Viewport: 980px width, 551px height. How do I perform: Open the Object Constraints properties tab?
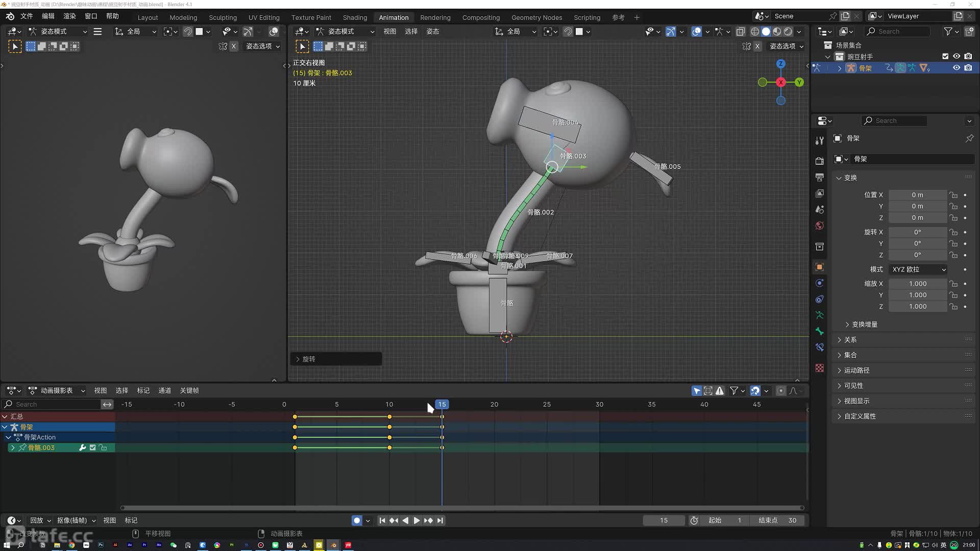pyautogui.click(x=819, y=299)
